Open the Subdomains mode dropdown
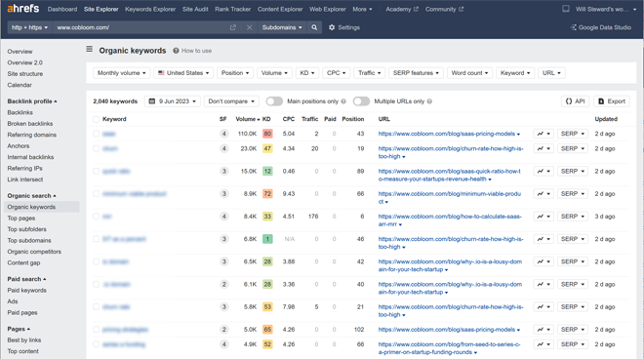The width and height of the screenshot is (644, 359). point(282,27)
